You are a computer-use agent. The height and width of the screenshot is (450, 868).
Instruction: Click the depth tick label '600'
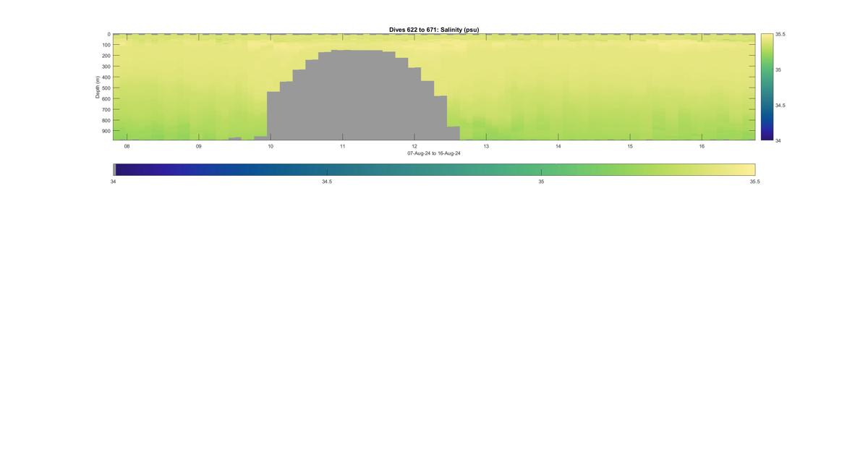[106, 99]
